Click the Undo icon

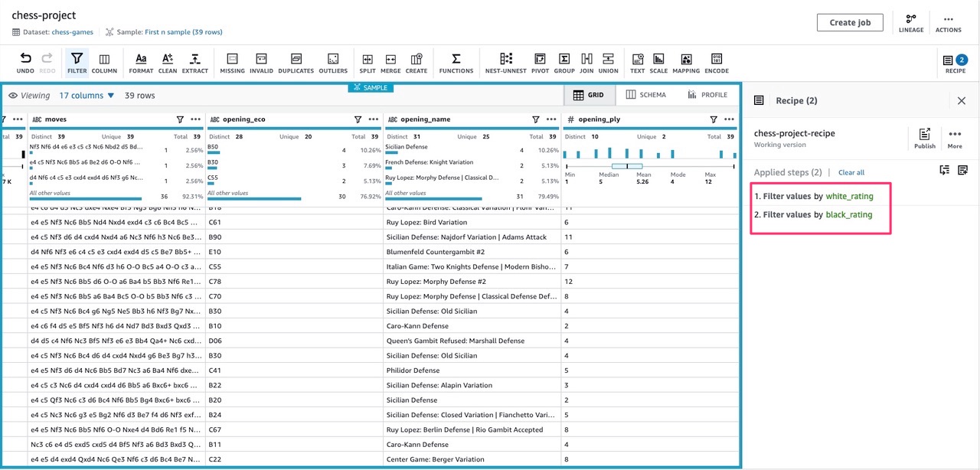[x=24, y=62]
